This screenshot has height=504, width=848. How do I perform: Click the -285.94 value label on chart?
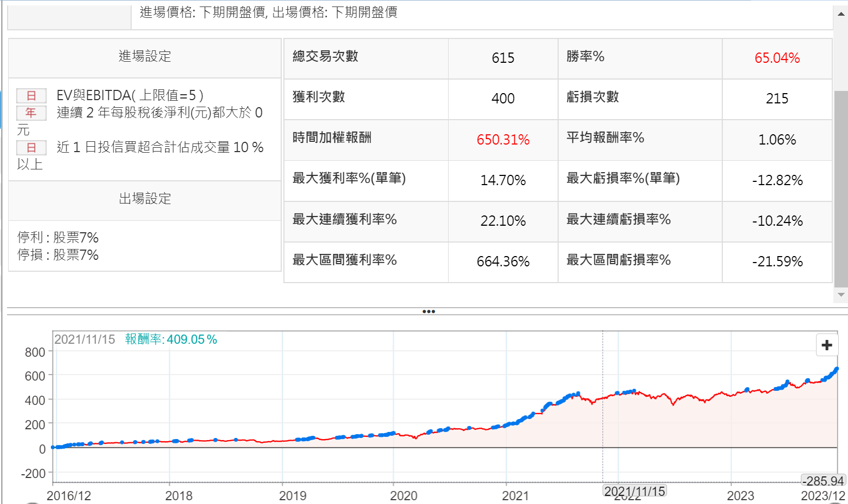point(823,481)
